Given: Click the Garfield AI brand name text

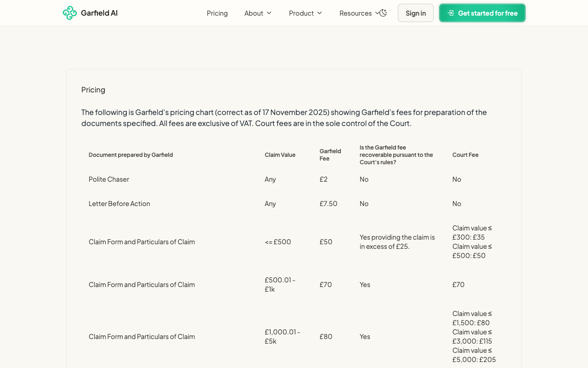Looking at the screenshot, I should 99,13.
